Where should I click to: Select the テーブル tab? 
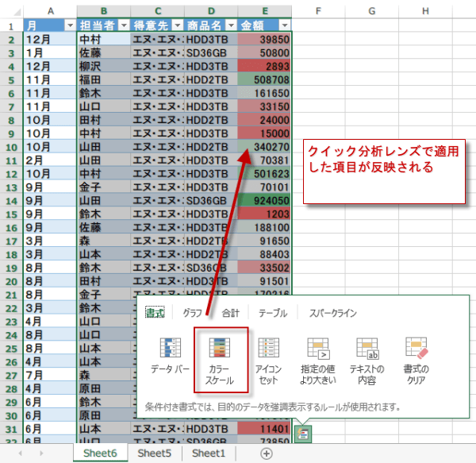(x=273, y=313)
